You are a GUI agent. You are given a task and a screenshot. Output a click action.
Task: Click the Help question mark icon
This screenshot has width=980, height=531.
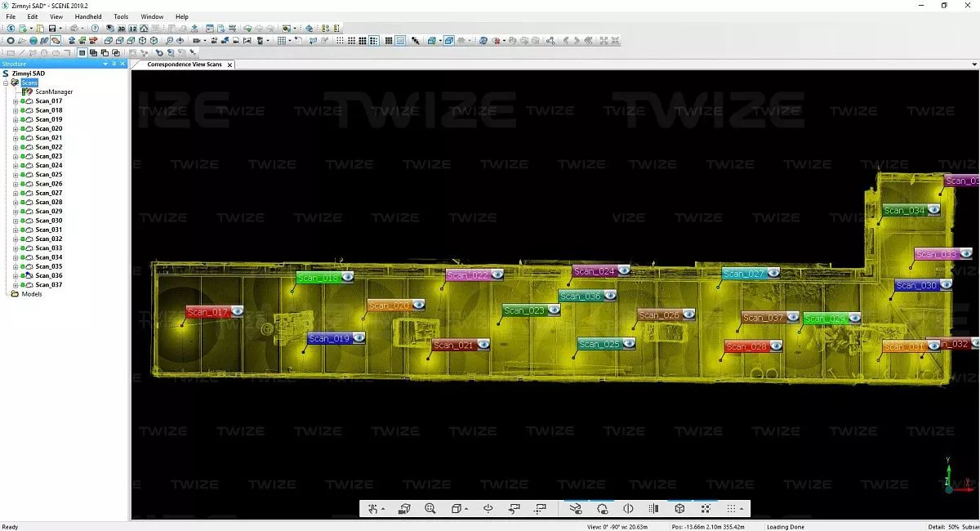(x=95, y=29)
